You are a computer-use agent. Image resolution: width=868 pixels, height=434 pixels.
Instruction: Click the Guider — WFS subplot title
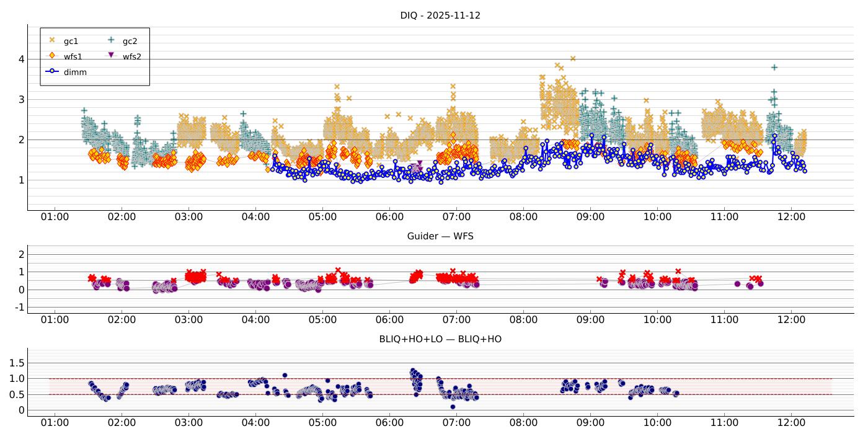coord(440,236)
